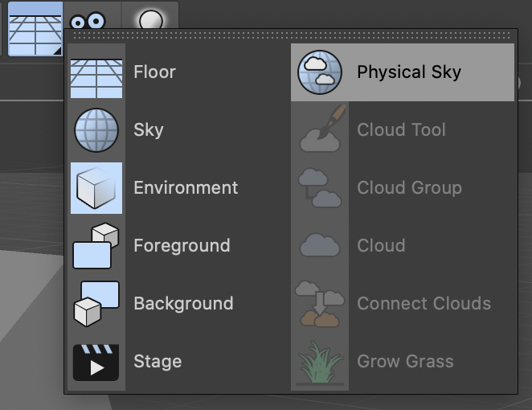Viewport: 532px width, 410px height.
Task: Add a Foreground object via its icon
Action: tap(96, 246)
